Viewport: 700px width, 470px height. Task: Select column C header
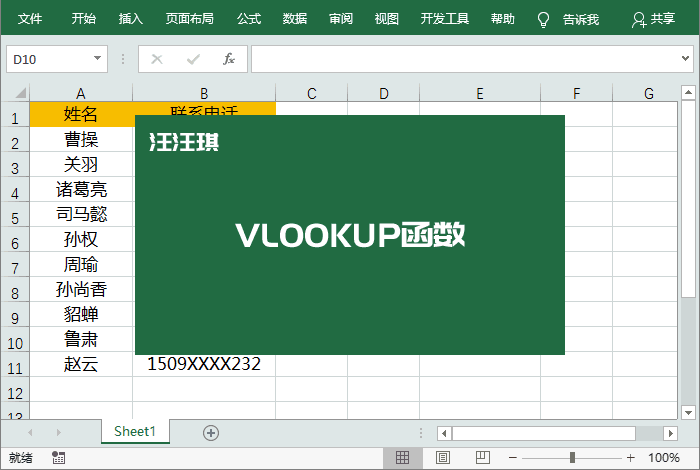[x=312, y=93]
